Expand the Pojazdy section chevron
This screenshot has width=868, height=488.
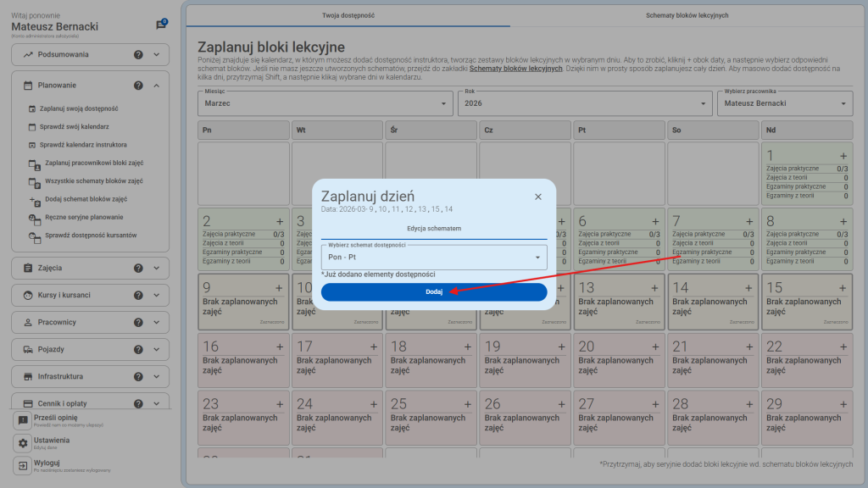coord(157,350)
